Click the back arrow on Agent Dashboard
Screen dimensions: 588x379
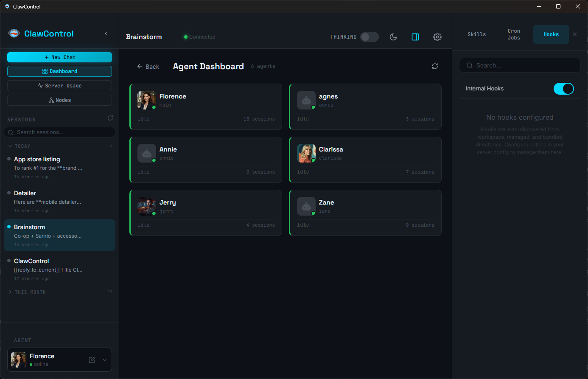pos(140,66)
